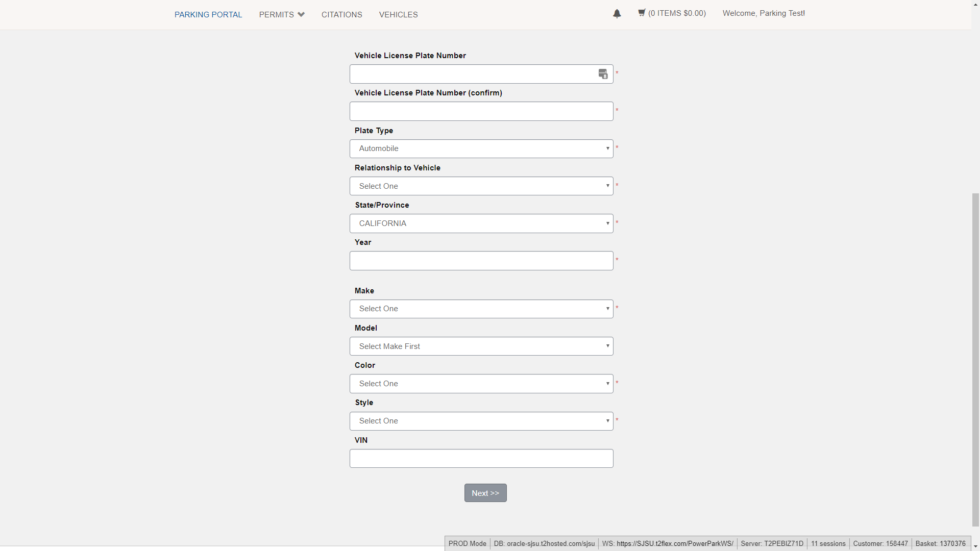The width and height of the screenshot is (980, 551).
Task: Focus the license plate confirm field
Action: point(481,111)
